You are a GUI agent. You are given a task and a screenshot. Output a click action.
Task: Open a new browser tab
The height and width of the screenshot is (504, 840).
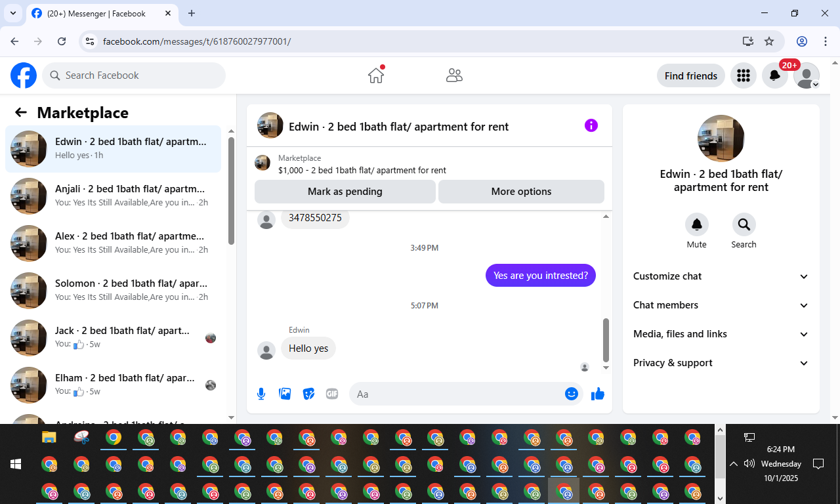pyautogui.click(x=192, y=13)
